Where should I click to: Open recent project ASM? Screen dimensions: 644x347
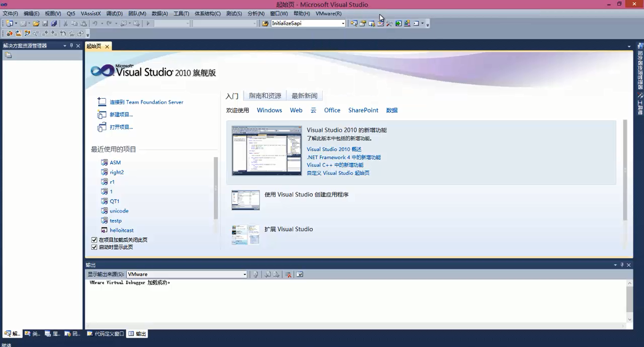click(x=115, y=162)
